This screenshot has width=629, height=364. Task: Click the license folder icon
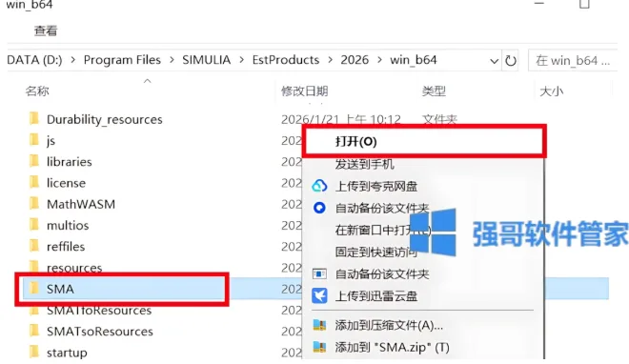point(34,182)
